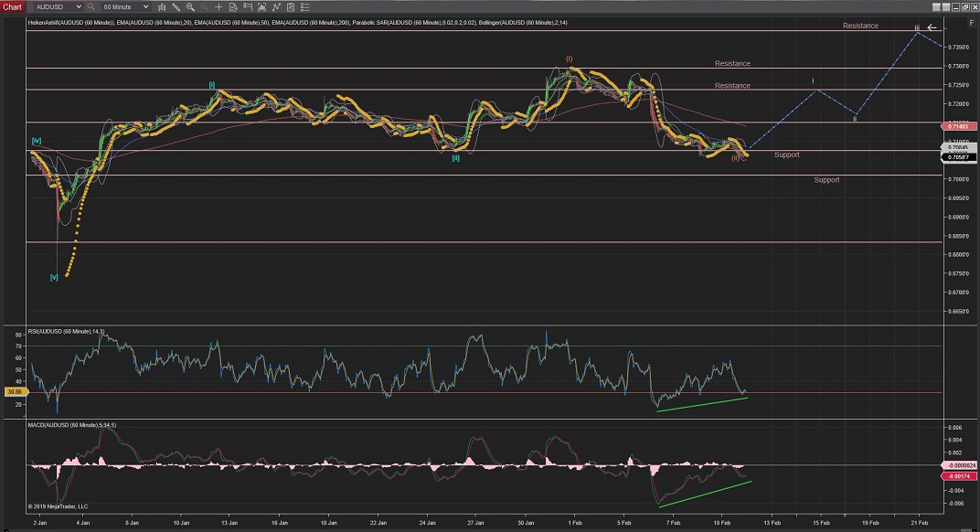Click the bottom horizontal chart scrollbar
Screen dimensions: 980x532
click(x=475, y=527)
